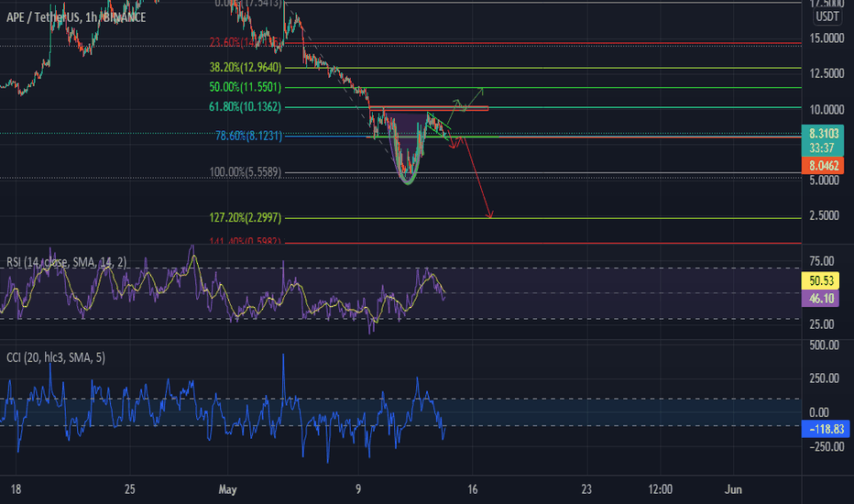The image size is (854, 504).
Task: Click the 16 date on time axis
Action: point(472,489)
